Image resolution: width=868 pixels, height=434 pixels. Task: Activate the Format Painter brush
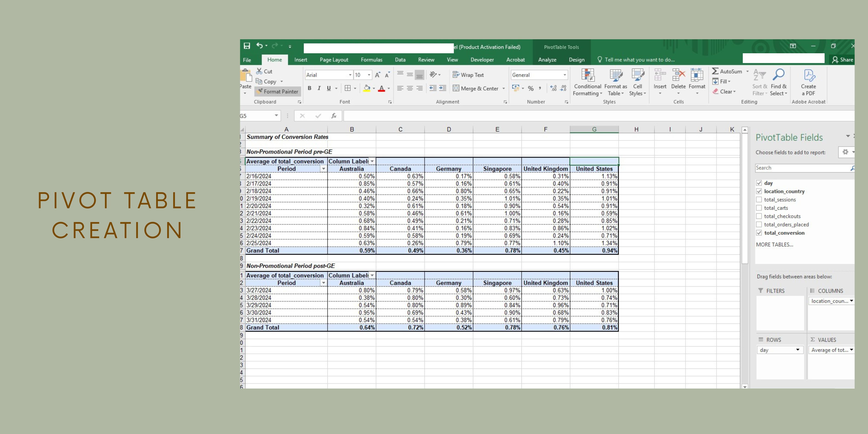point(278,91)
